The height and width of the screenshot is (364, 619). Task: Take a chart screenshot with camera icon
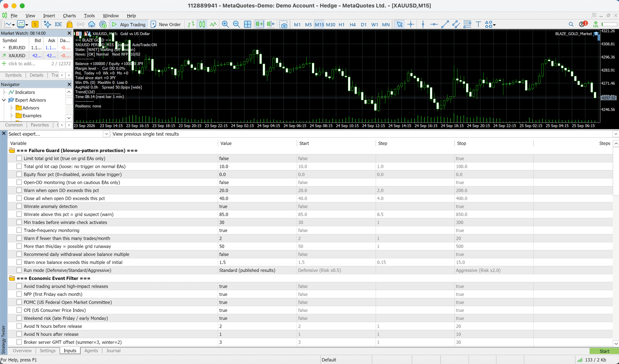(284, 24)
